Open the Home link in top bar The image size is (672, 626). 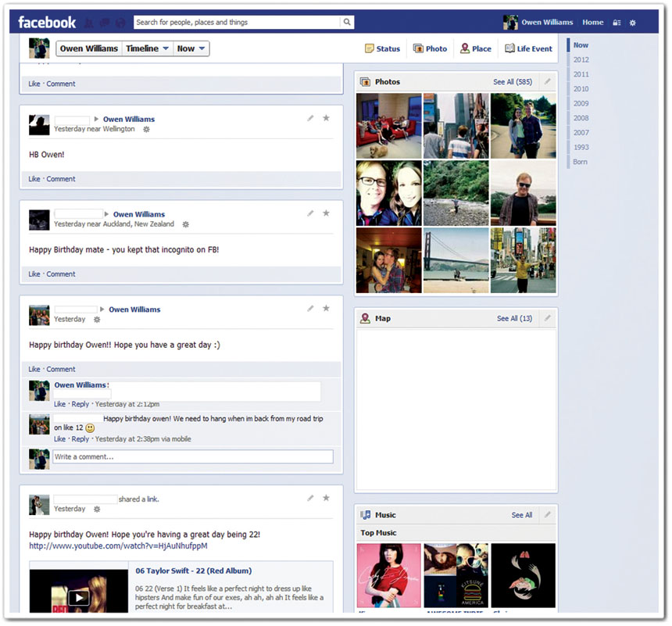point(592,23)
